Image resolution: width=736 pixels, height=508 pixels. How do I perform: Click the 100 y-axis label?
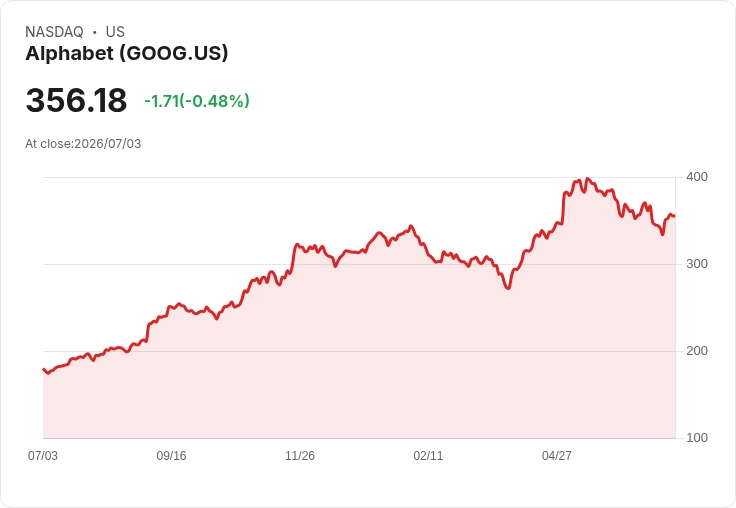(697, 438)
